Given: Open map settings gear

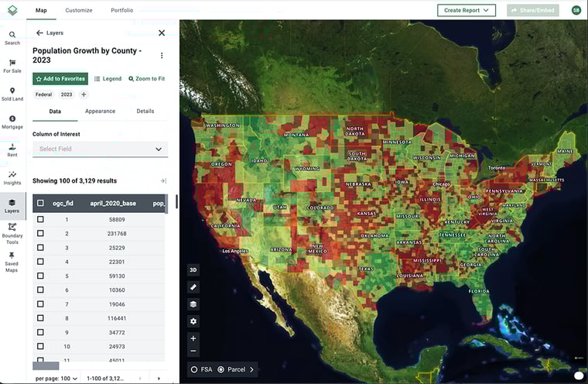Looking at the screenshot, I should (193, 321).
